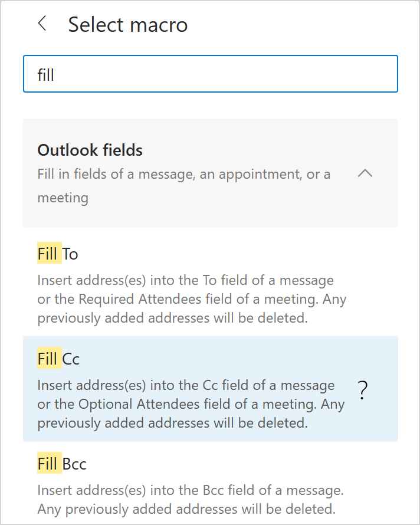Screen dimensions: 420x525
Task: Click the question mark help indicator
Action: (x=362, y=389)
